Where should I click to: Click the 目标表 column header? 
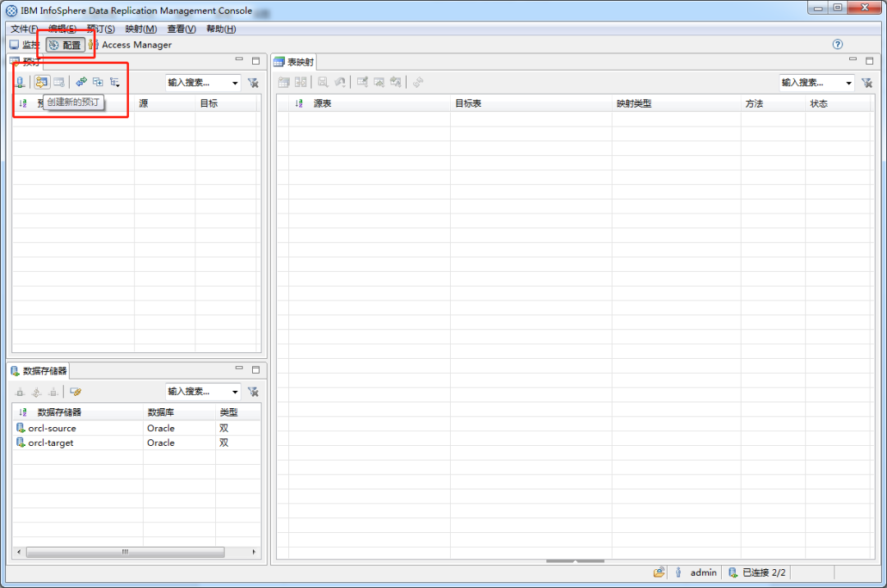(x=531, y=103)
